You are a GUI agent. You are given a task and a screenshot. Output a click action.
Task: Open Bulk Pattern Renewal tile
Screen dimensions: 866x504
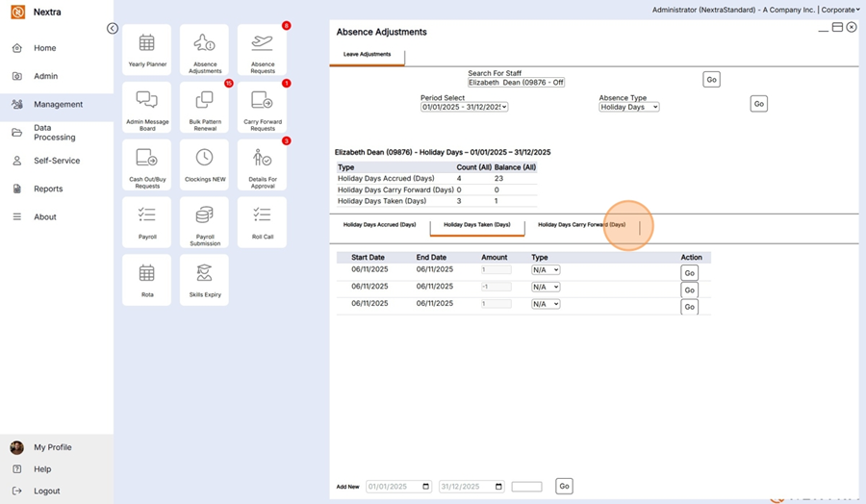tap(204, 107)
